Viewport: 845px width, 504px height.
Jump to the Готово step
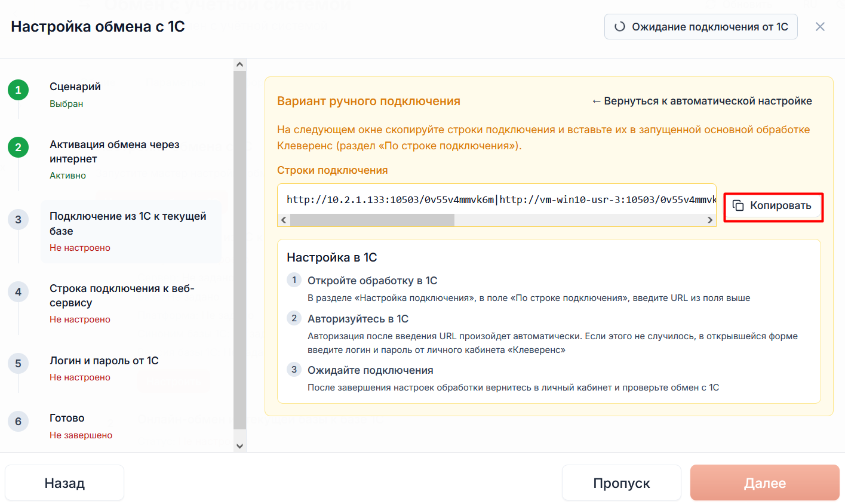pos(67,418)
